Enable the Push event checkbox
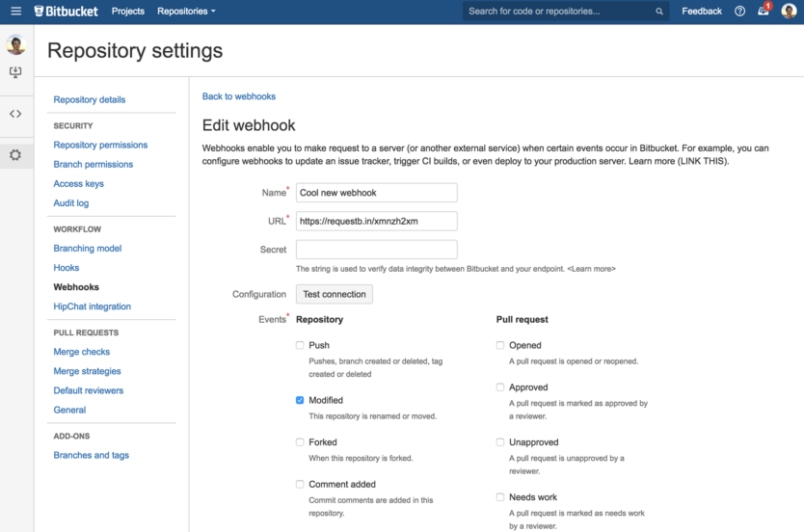Screen dimensions: 804x532 coord(300,345)
